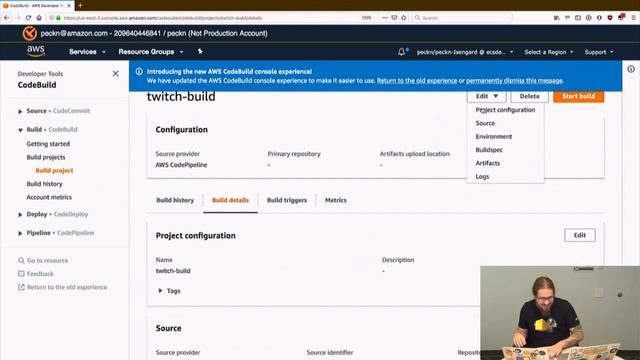Open Firefox hamburger menu
The image size is (640, 360).
pyautogui.click(x=633, y=18)
